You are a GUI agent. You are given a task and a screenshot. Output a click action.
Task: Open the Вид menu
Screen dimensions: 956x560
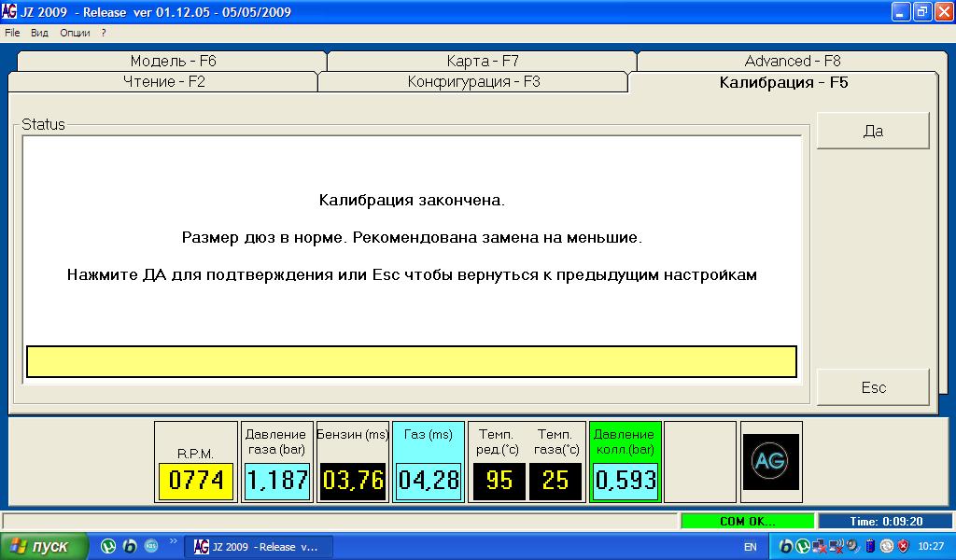pyautogui.click(x=39, y=33)
